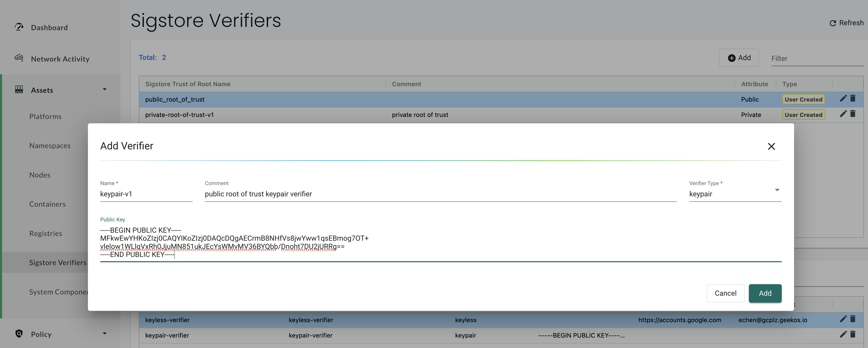This screenshot has width=868, height=348.
Task: Collapse the Assets menu arrow
Action: 105,89
